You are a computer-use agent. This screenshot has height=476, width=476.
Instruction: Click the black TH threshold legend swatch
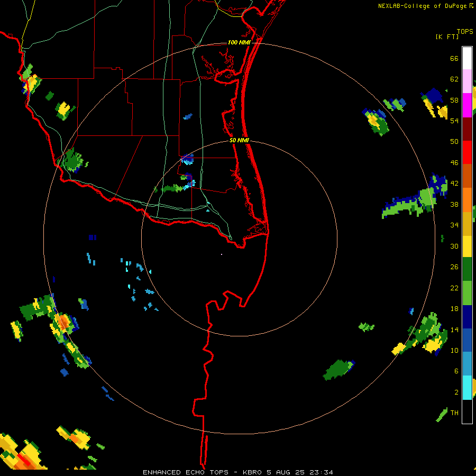(x=467, y=411)
